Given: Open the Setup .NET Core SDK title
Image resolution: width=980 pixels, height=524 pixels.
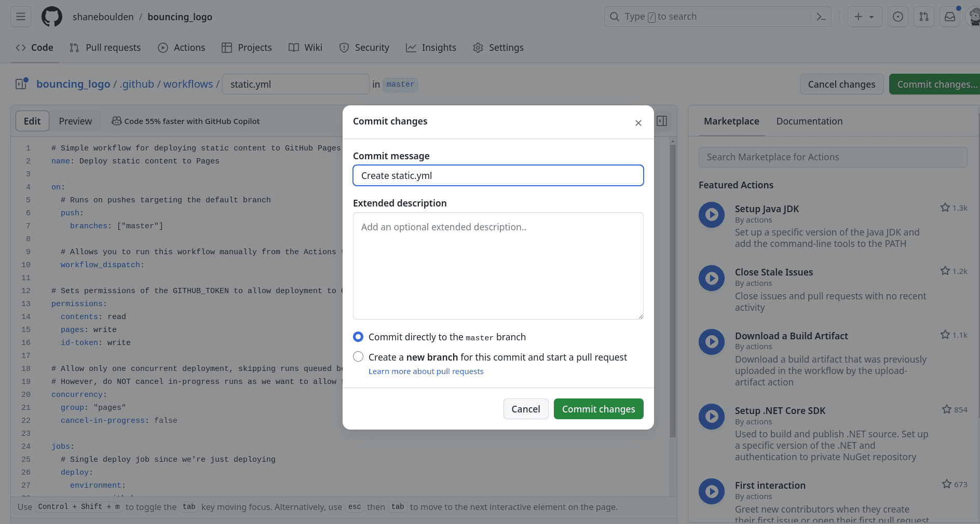Looking at the screenshot, I should [780, 410].
